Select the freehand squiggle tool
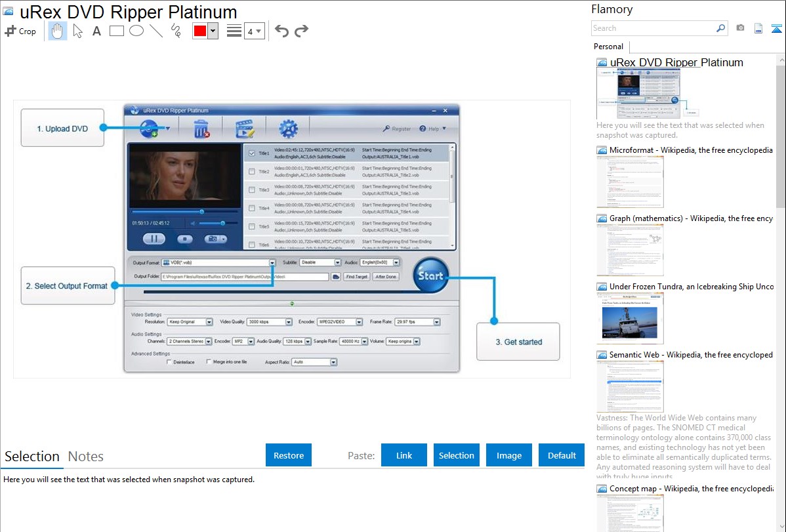 [x=176, y=31]
